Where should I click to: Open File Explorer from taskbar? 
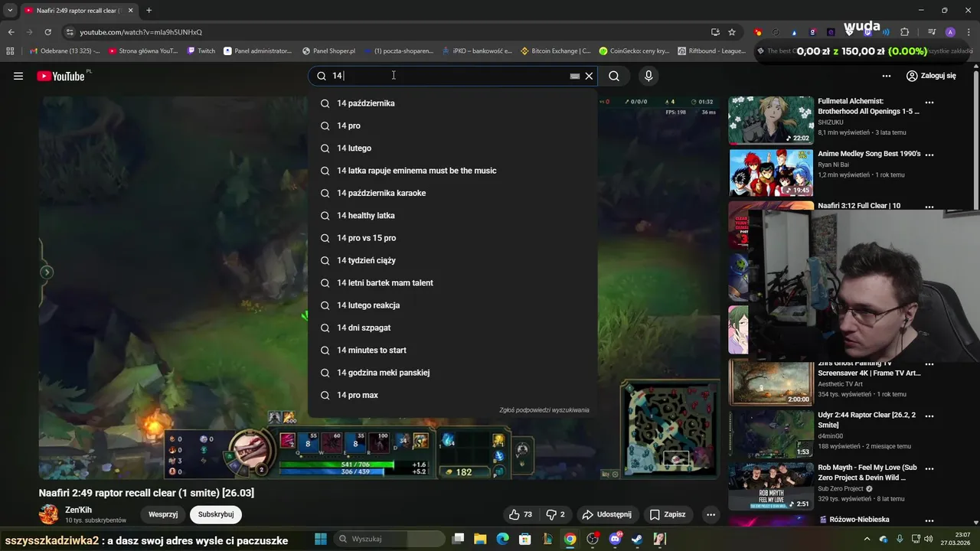(480, 539)
